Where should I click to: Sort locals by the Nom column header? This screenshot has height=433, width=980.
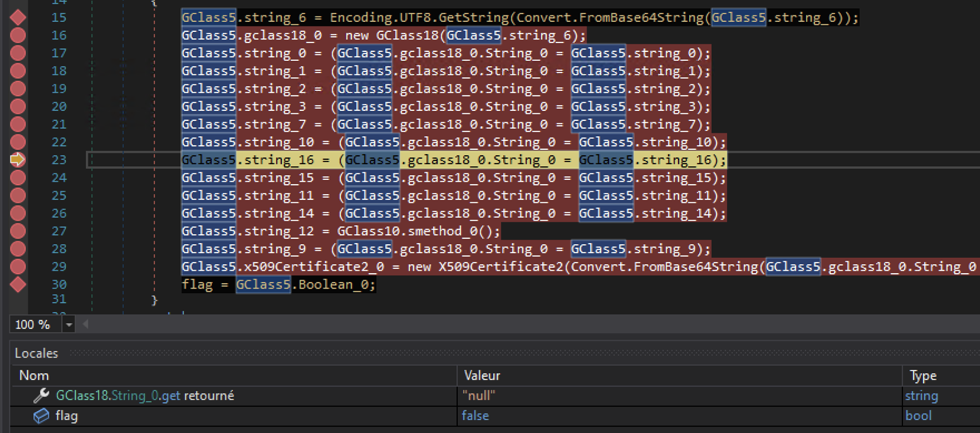tap(34, 376)
